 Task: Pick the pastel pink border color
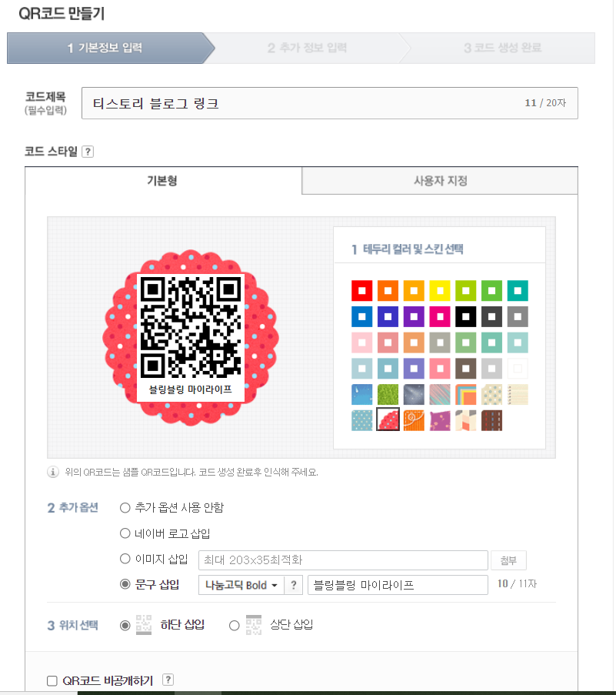(x=361, y=342)
